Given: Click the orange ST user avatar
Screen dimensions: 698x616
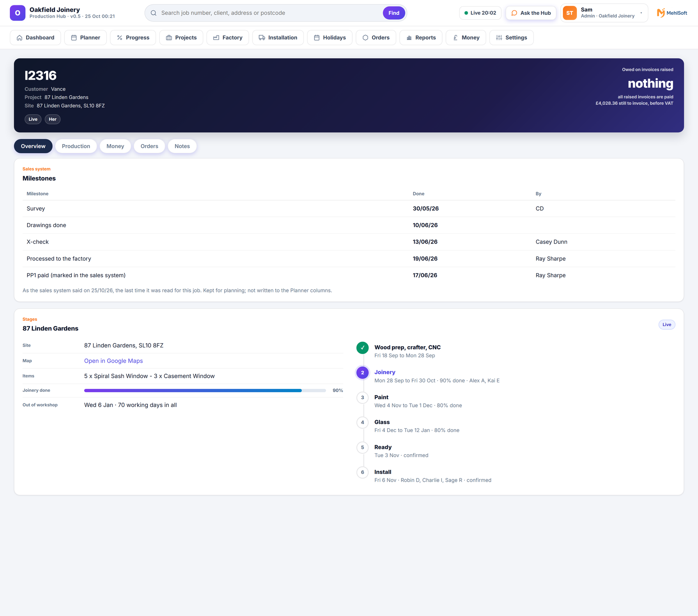Looking at the screenshot, I should pyautogui.click(x=570, y=13).
